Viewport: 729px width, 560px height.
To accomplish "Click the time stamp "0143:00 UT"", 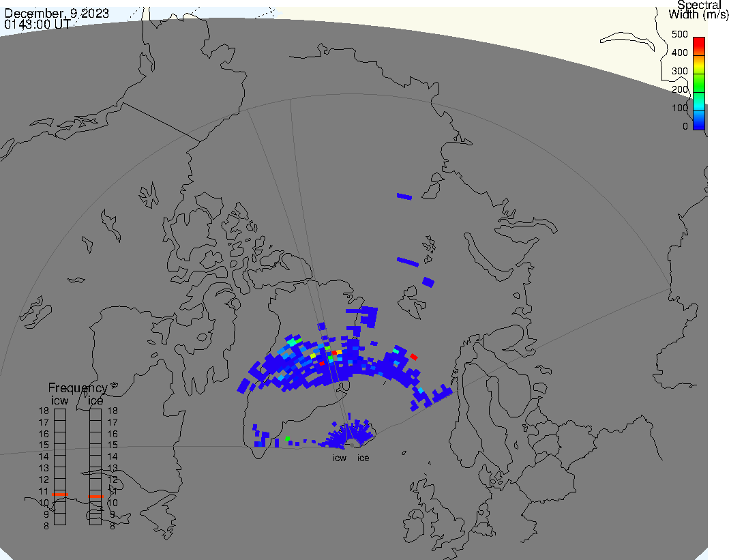I will tap(38, 24).
